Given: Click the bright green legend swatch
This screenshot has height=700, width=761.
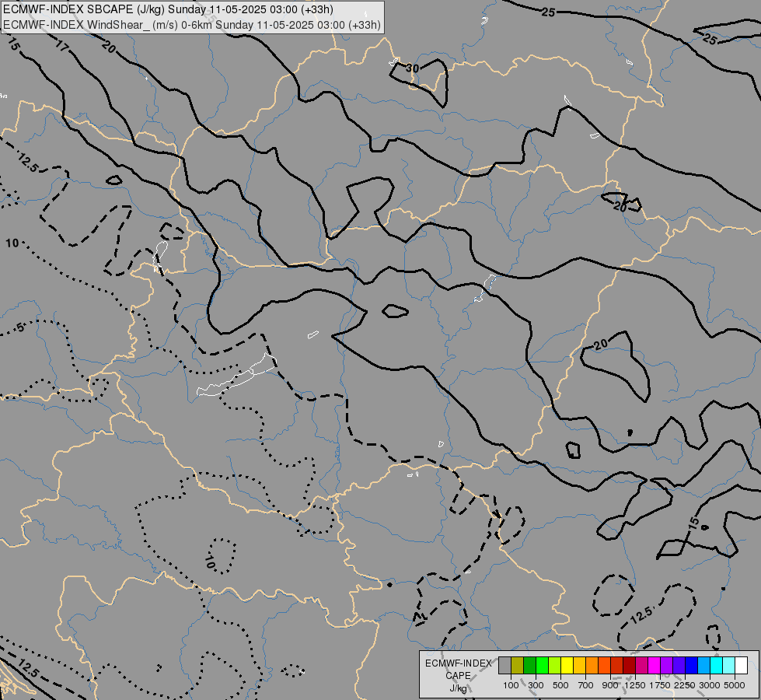Looking at the screenshot, I should coord(542,665).
